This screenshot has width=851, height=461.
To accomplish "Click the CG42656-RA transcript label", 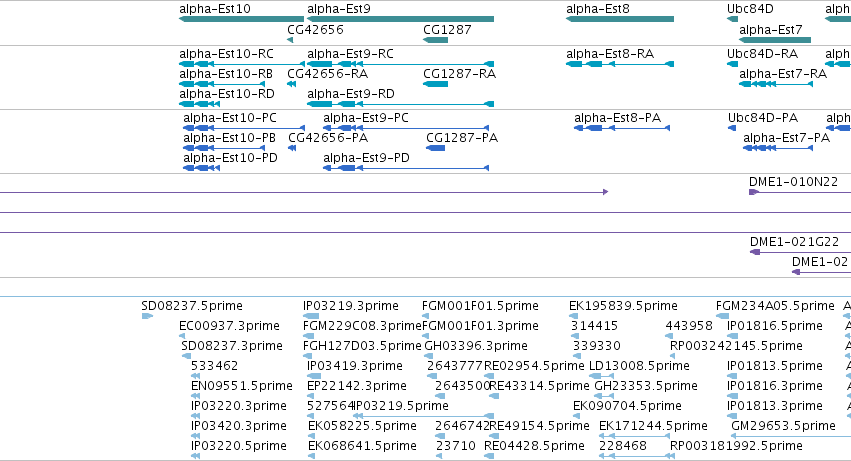I will [327, 74].
